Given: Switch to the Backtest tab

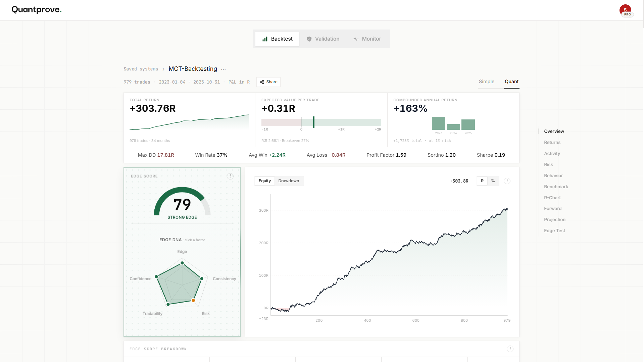Looking at the screenshot, I should (277, 39).
